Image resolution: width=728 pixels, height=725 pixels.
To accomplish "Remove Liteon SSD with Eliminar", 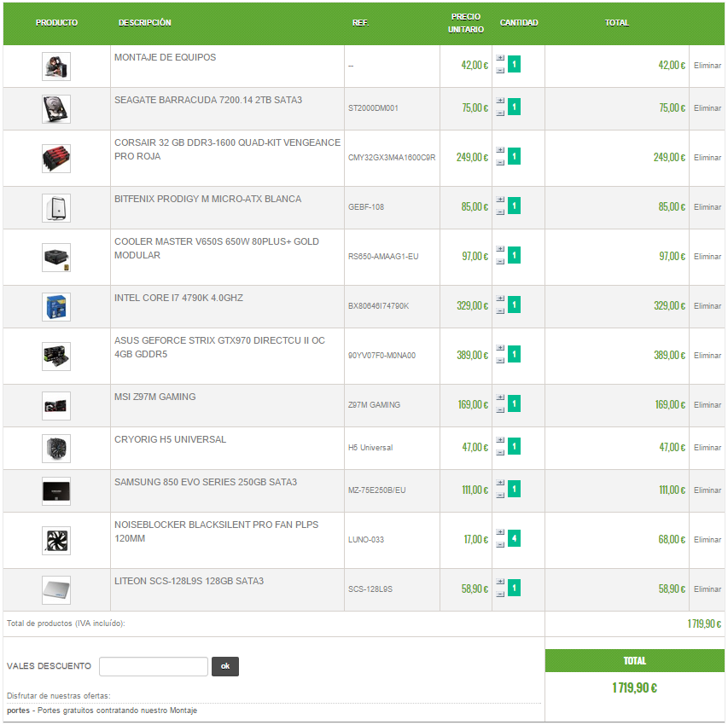I will click(708, 589).
